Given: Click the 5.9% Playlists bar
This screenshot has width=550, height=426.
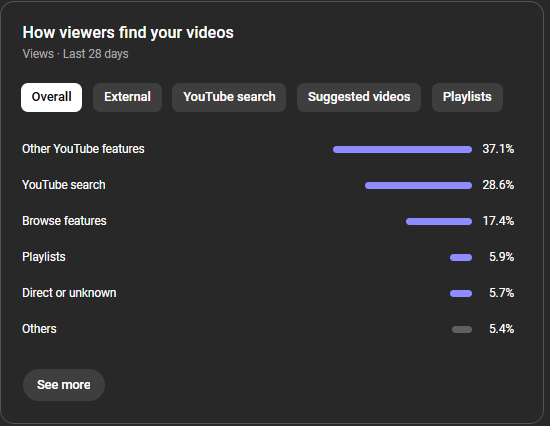Looking at the screenshot, I should [x=461, y=258].
